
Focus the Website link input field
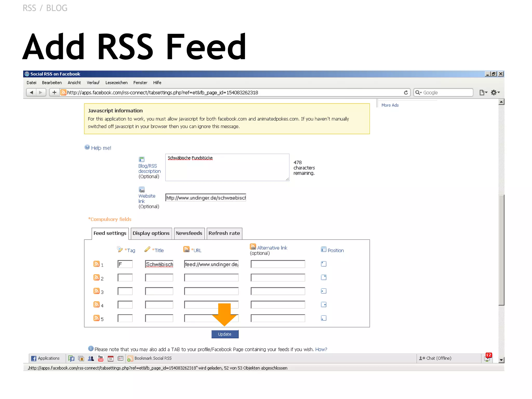206,198
